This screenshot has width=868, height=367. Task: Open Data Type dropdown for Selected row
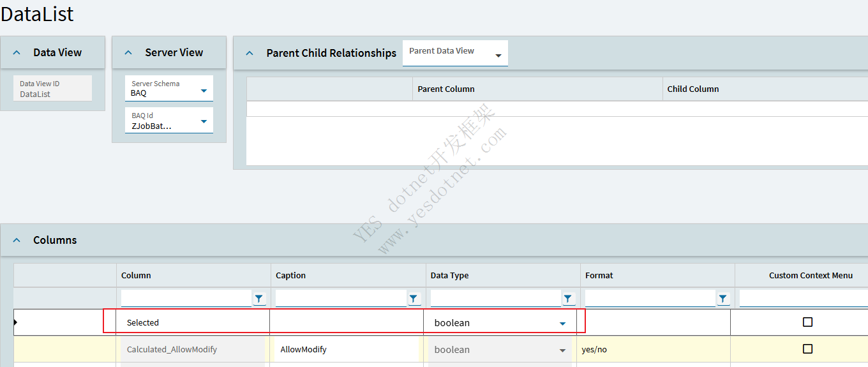coord(562,324)
